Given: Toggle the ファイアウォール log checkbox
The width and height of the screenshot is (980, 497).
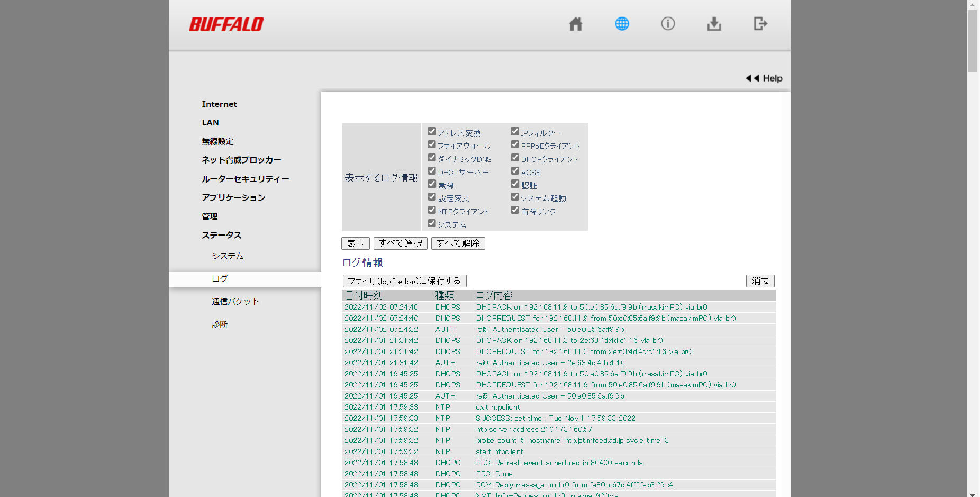Looking at the screenshot, I should coord(432,144).
